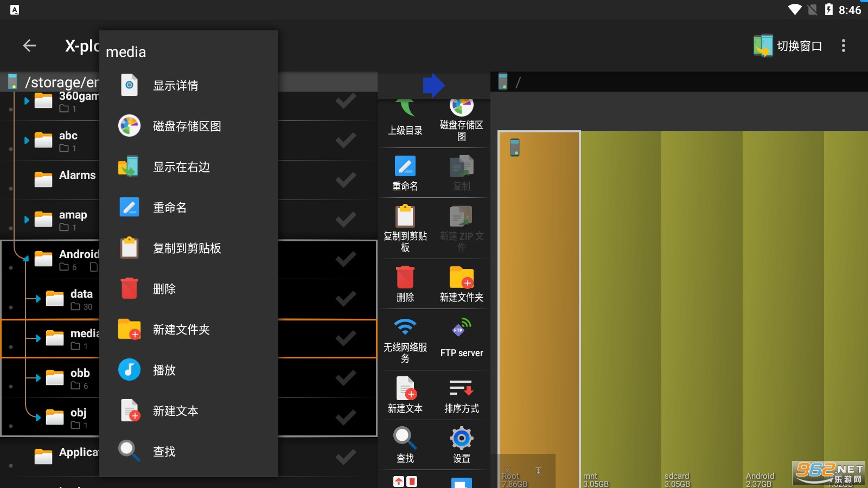
Task: Expand the 360game folder arrow
Action: (x=27, y=101)
